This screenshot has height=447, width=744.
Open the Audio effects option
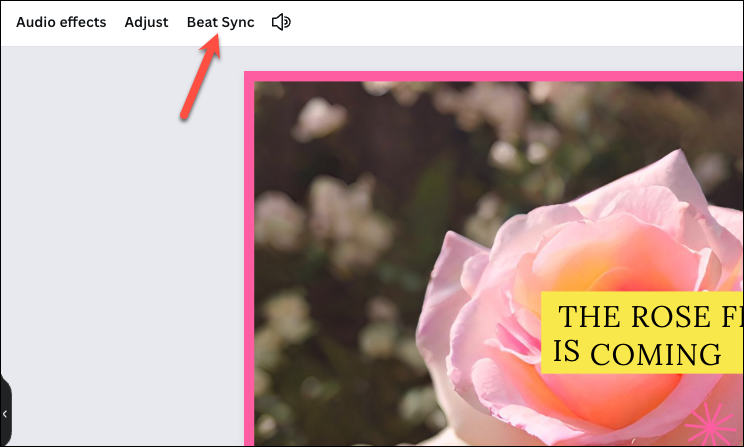[61, 22]
